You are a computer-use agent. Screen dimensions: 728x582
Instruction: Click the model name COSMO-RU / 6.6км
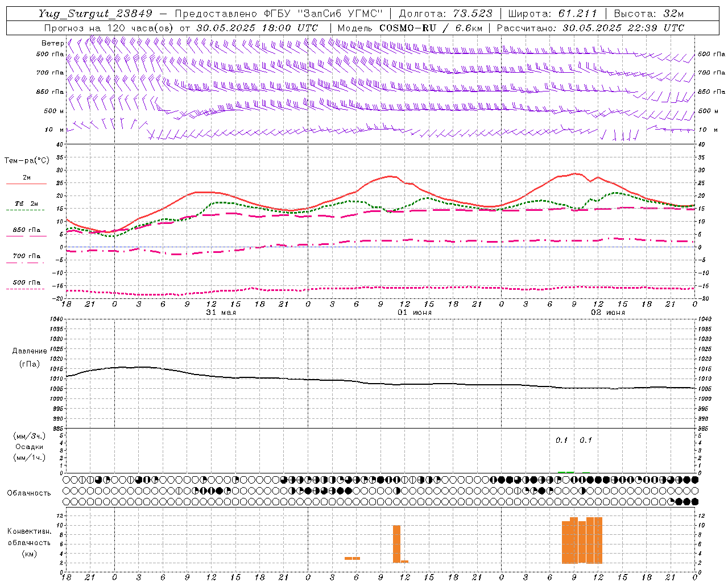431,28
